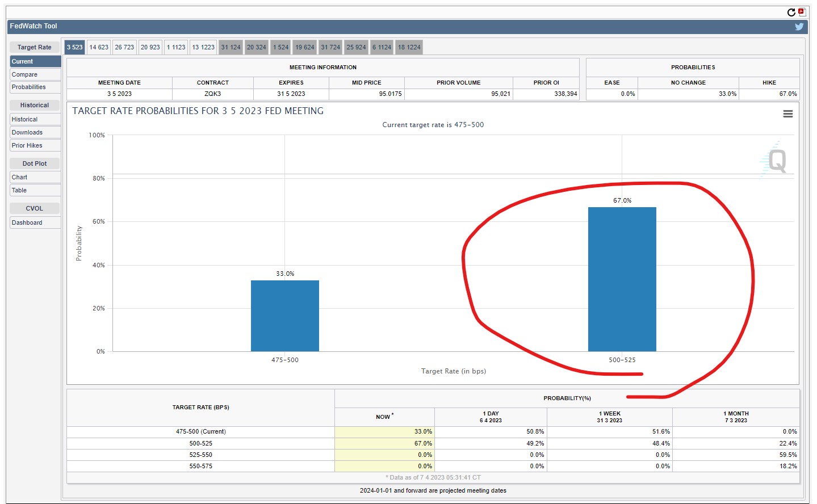Screen dimensions: 817x504
Task: Select the 14 623 meeting tab
Action: [x=99, y=47]
